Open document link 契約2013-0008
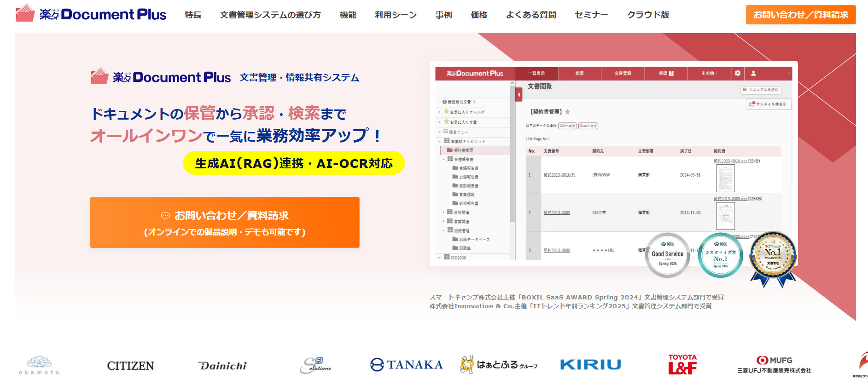868x385 pixels. click(x=557, y=250)
